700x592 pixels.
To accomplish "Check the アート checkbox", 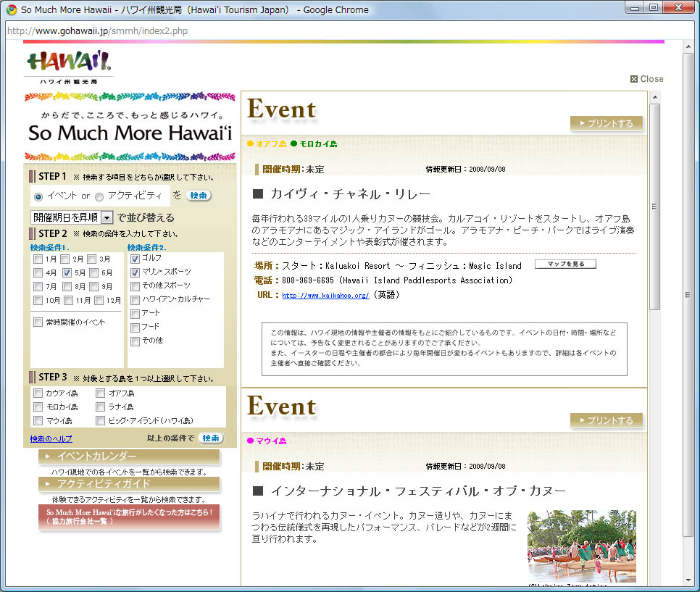I will 136,314.
